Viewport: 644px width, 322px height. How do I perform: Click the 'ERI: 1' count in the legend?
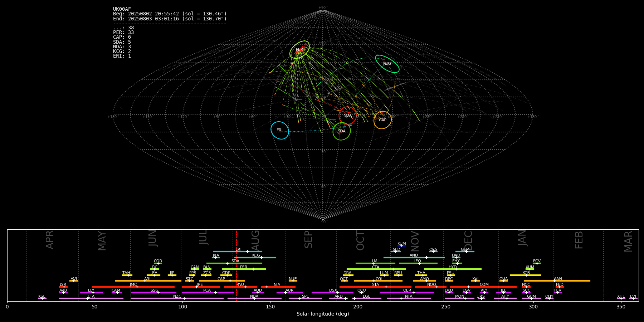pyautogui.click(x=122, y=56)
